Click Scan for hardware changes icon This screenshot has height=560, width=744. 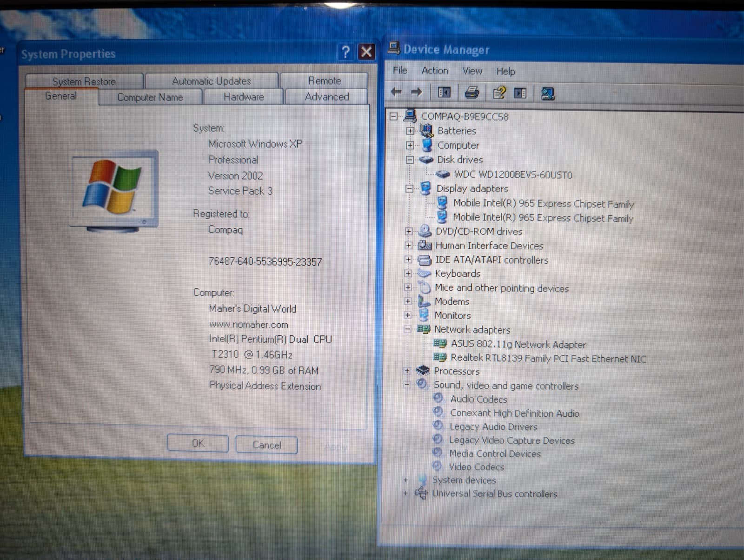(x=547, y=93)
